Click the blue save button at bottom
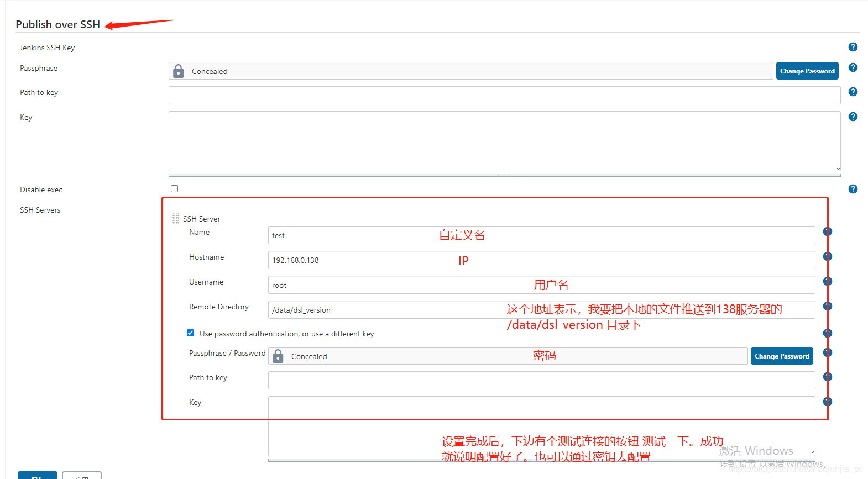The height and width of the screenshot is (479, 868). click(38, 476)
